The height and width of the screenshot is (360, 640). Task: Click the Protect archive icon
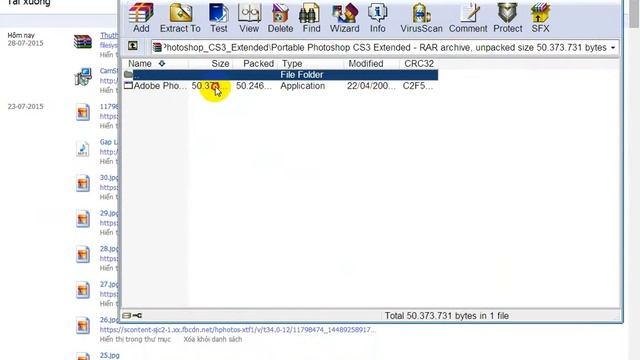click(x=508, y=18)
